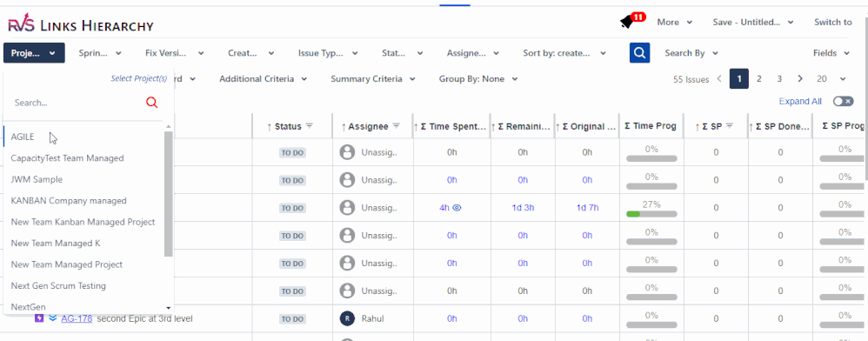Click the project list scrollbar
Screen dimensions: 868x341
(x=168, y=194)
